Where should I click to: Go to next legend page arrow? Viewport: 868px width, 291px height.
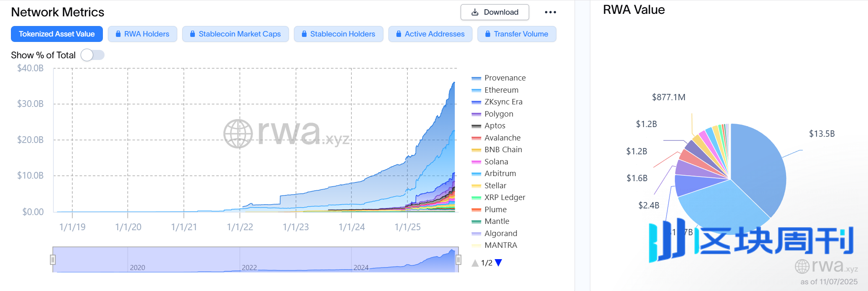click(498, 263)
